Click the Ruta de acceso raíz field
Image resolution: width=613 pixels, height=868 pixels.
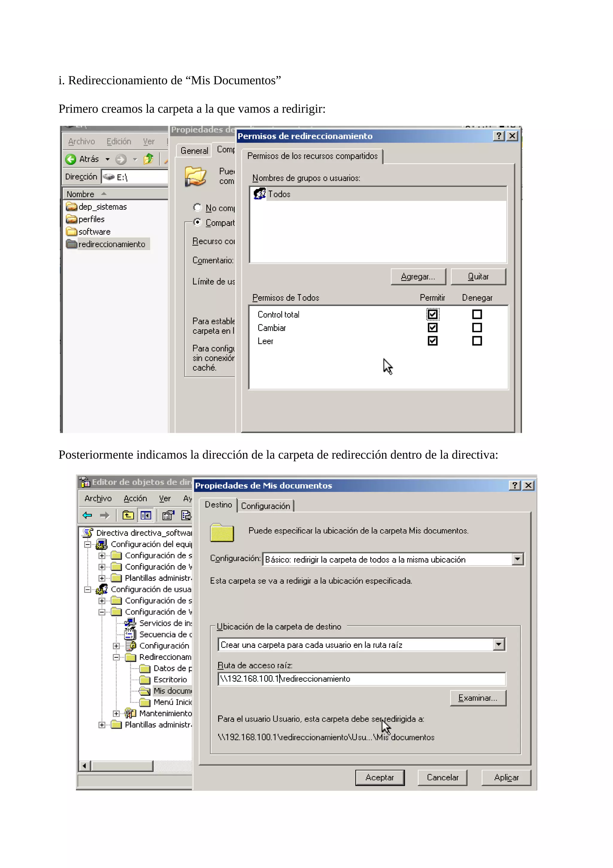(362, 679)
